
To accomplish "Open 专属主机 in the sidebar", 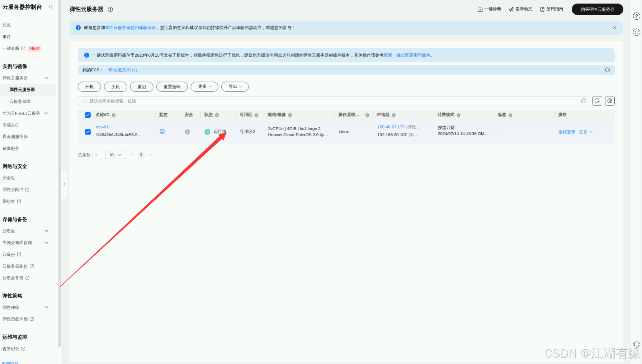I will (x=11, y=125).
